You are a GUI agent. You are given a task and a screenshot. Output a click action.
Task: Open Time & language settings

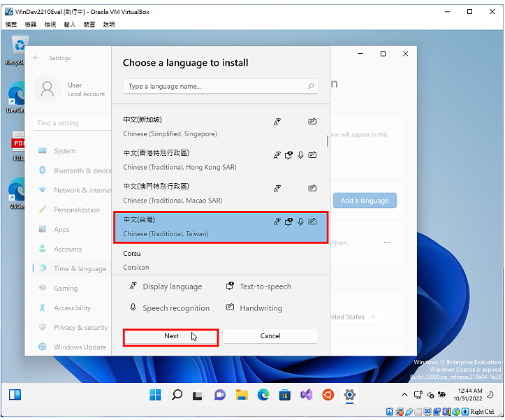click(x=72, y=268)
